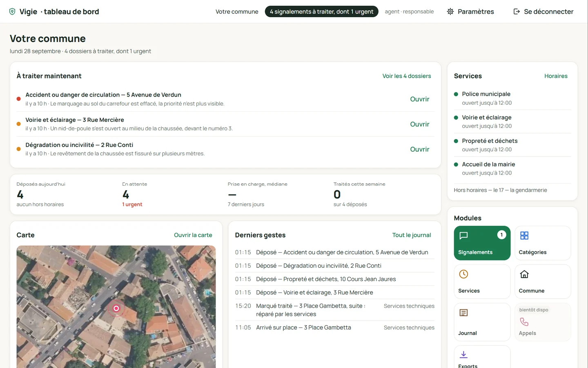The height and width of the screenshot is (368, 588).
Task: Click the 4 signalements à traiter pill
Action: tap(322, 11)
